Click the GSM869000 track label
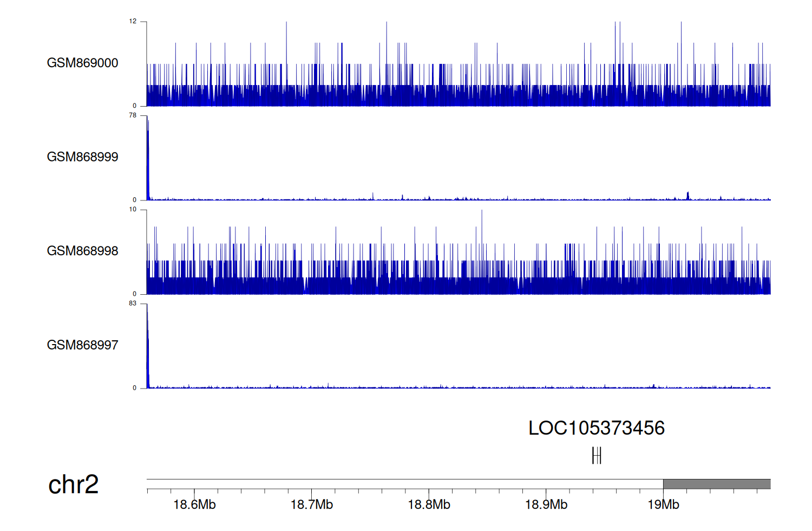 [82, 63]
